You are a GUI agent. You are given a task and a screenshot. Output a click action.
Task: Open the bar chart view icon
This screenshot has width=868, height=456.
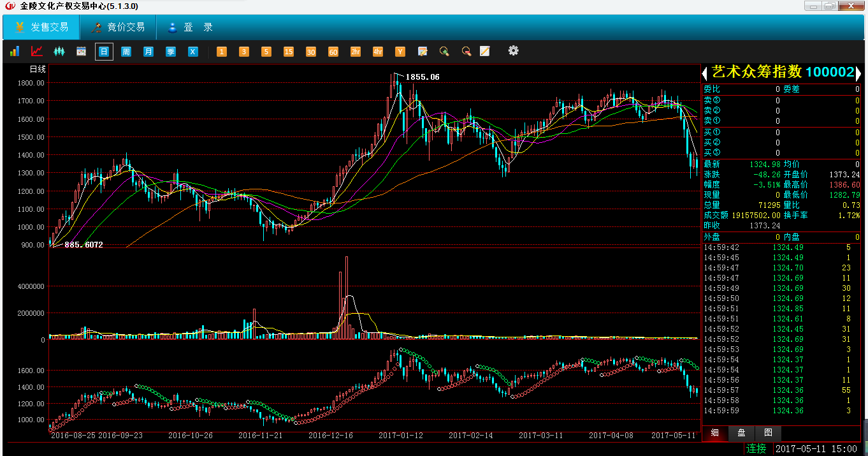point(15,51)
